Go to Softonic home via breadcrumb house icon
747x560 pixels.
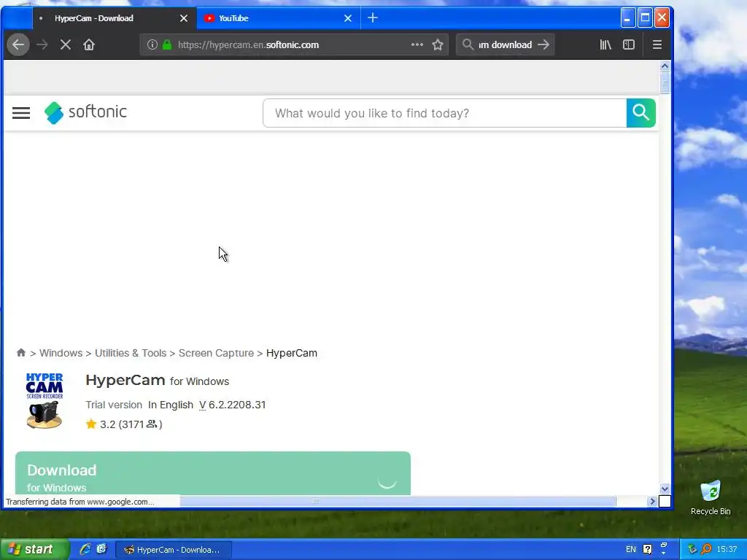21,353
